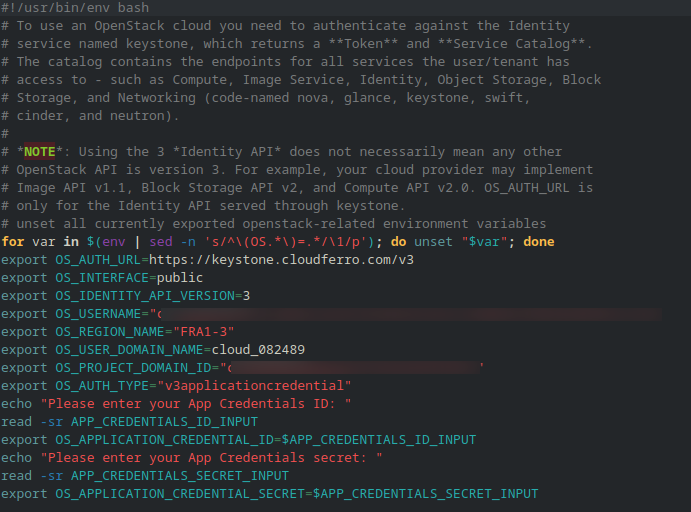The image size is (691, 512).
Task: Click the comment 'only for the Identity API'
Action: [x=203, y=205]
